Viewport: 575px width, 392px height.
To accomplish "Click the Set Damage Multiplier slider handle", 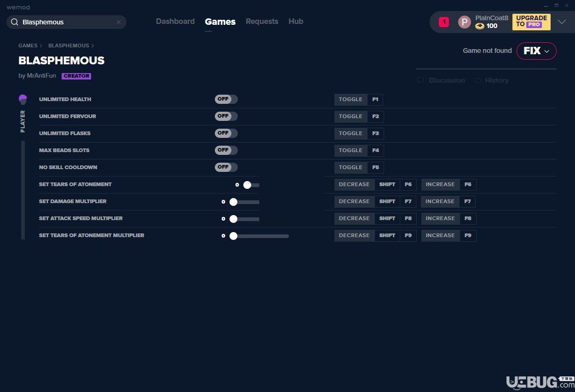I will click(233, 202).
